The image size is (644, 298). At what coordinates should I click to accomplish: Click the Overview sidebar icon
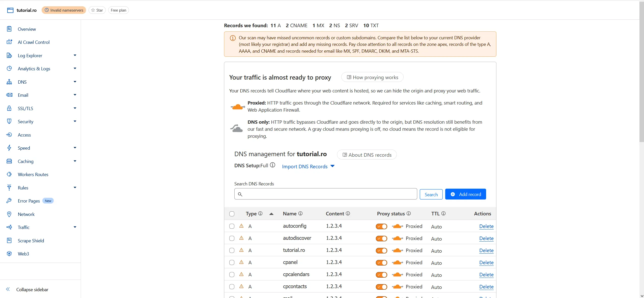pos(9,29)
